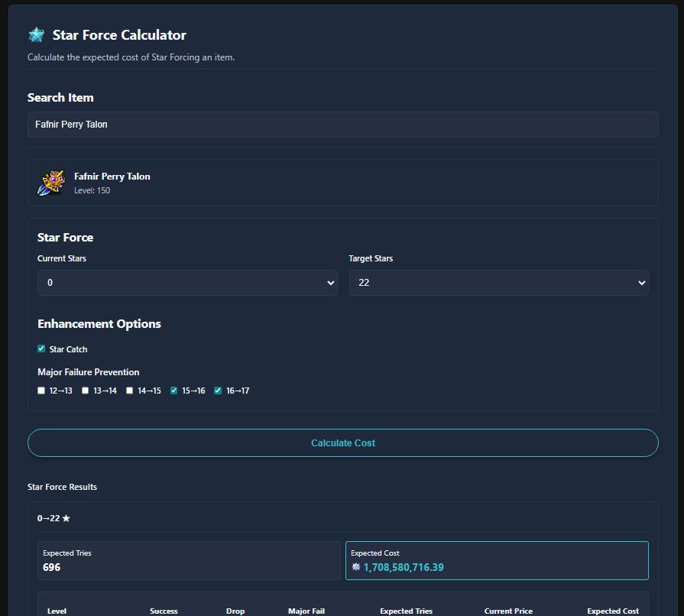Click the Drop column header

click(x=235, y=611)
